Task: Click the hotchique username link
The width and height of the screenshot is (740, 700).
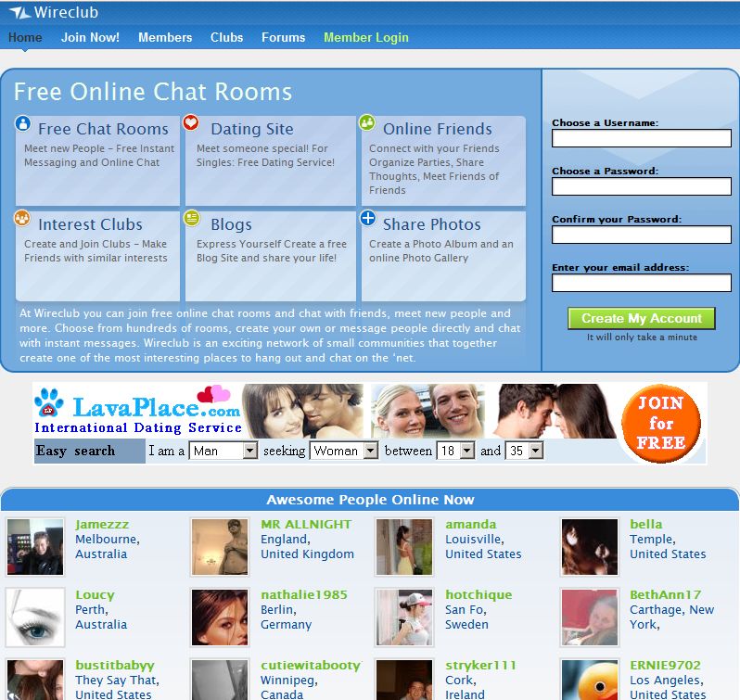Action: [478, 595]
